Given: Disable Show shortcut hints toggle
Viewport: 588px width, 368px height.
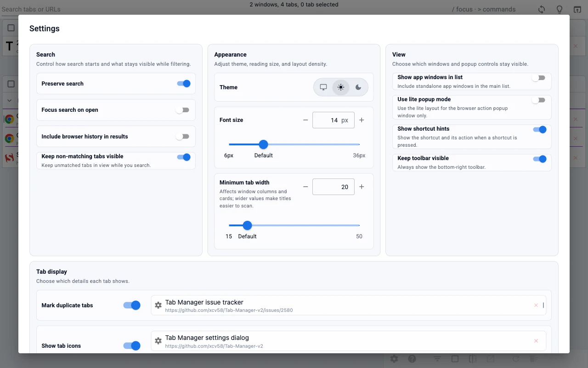Looking at the screenshot, I should (539, 130).
